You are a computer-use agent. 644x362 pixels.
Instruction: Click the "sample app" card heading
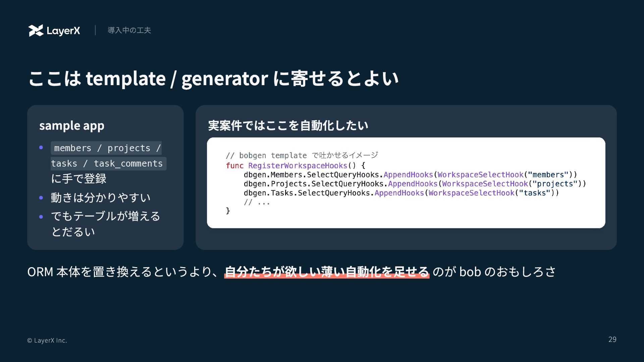click(x=72, y=125)
